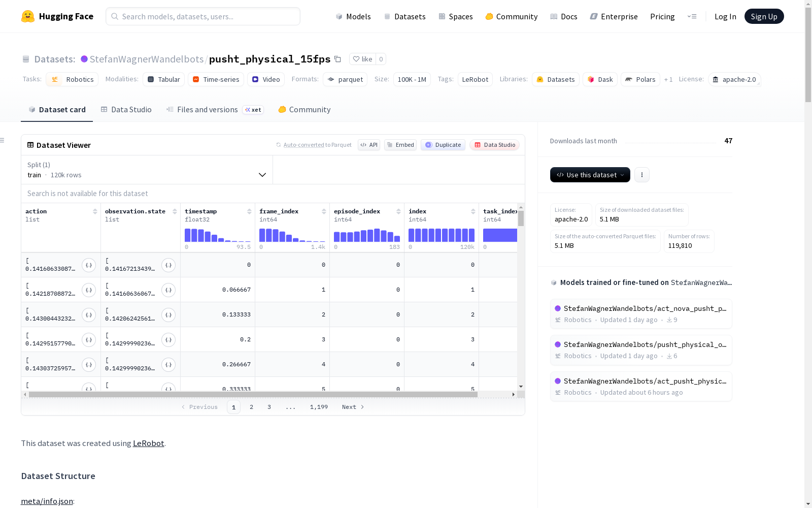Open the LeRobot link in description
Image resolution: width=812 pixels, height=508 pixels.
[148, 443]
